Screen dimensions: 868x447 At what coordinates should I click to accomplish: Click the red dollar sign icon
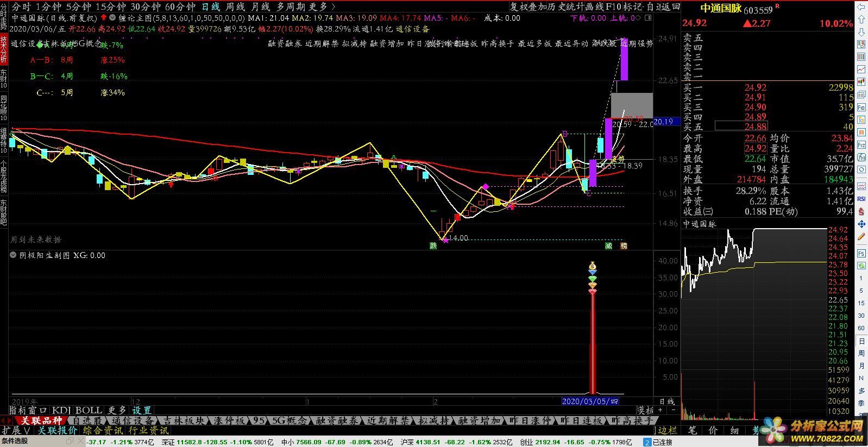click(861, 211)
